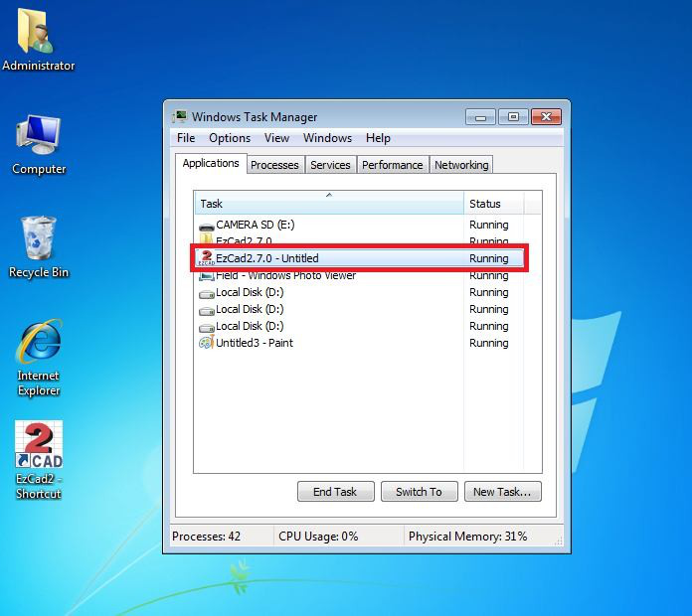This screenshot has width=692, height=616.
Task: Open the Computer desktop icon
Action: tap(39, 145)
